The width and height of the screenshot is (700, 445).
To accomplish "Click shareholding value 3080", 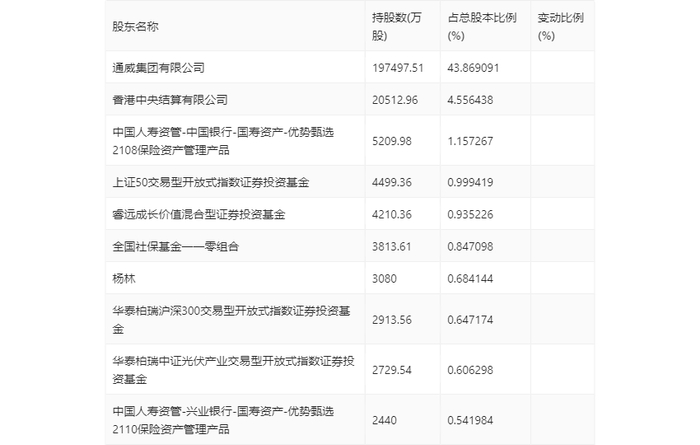I will [384, 279].
